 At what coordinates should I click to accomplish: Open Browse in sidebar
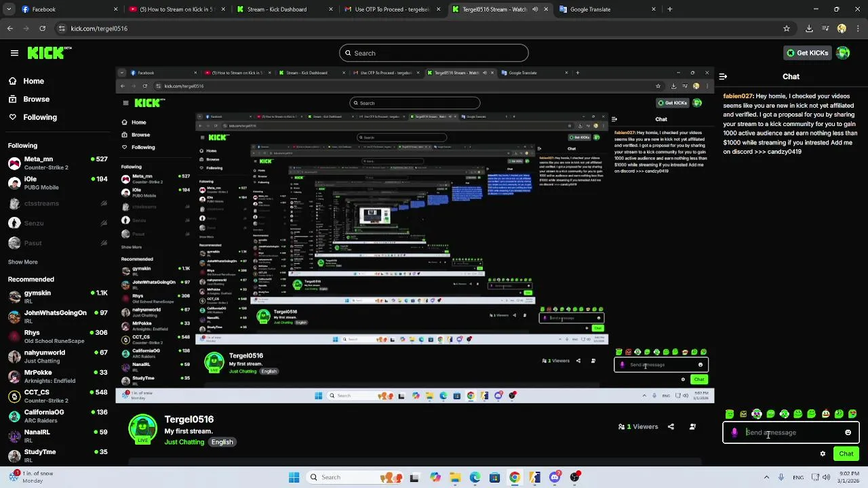point(29,99)
